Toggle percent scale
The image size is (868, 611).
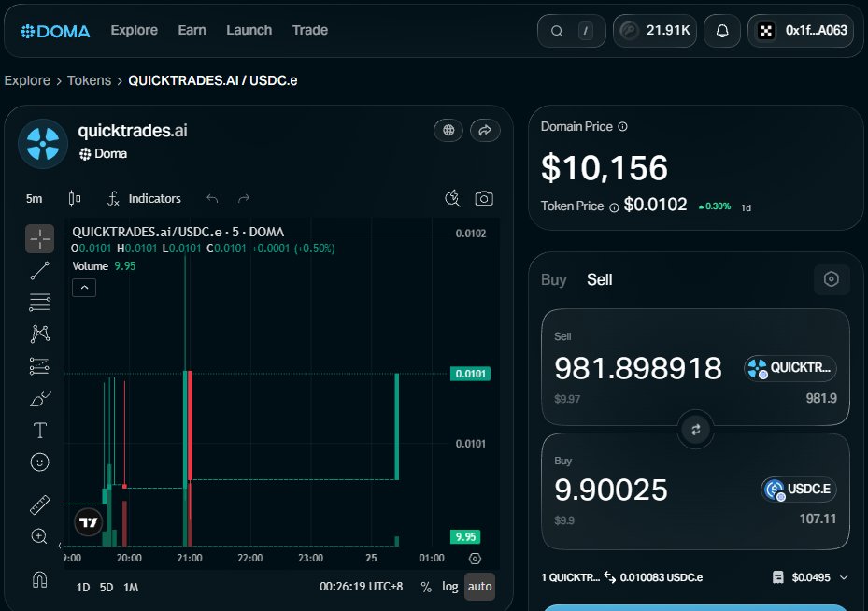pyautogui.click(x=426, y=587)
